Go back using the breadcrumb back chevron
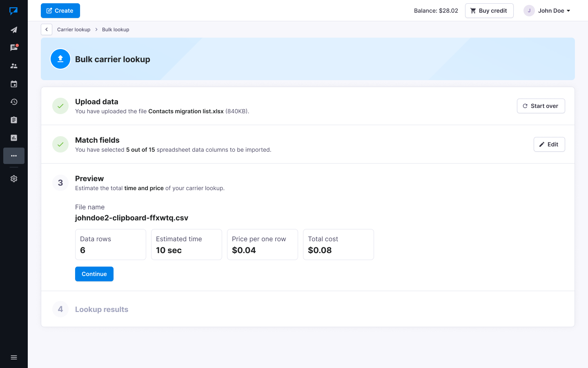Image resolution: width=588 pixels, height=368 pixels. click(46, 29)
